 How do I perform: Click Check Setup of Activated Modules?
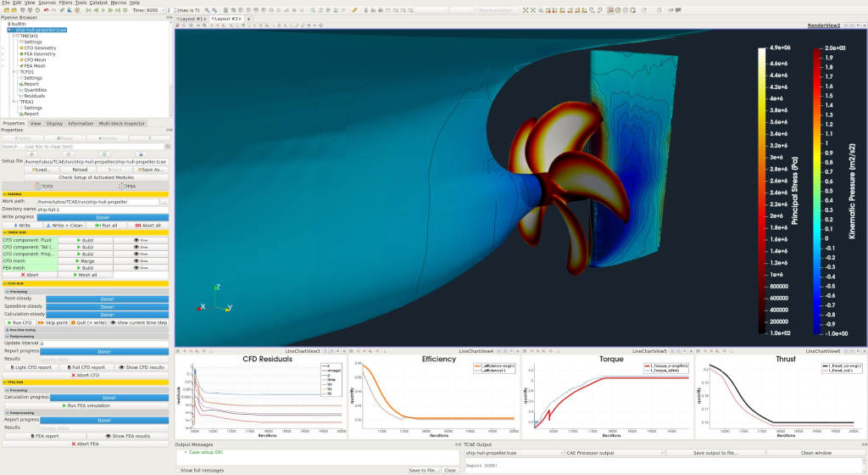[x=97, y=178]
